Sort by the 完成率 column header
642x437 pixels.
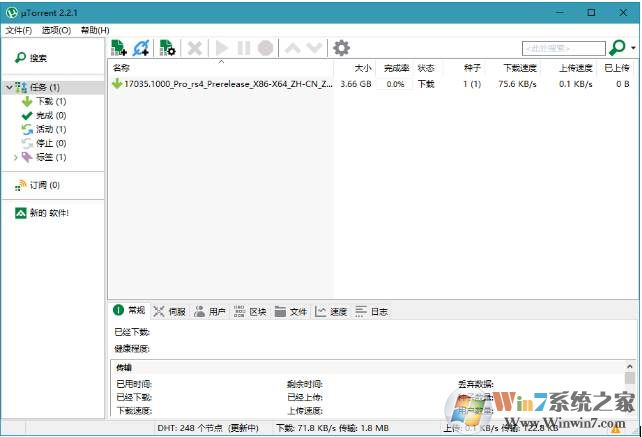coord(396,68)
